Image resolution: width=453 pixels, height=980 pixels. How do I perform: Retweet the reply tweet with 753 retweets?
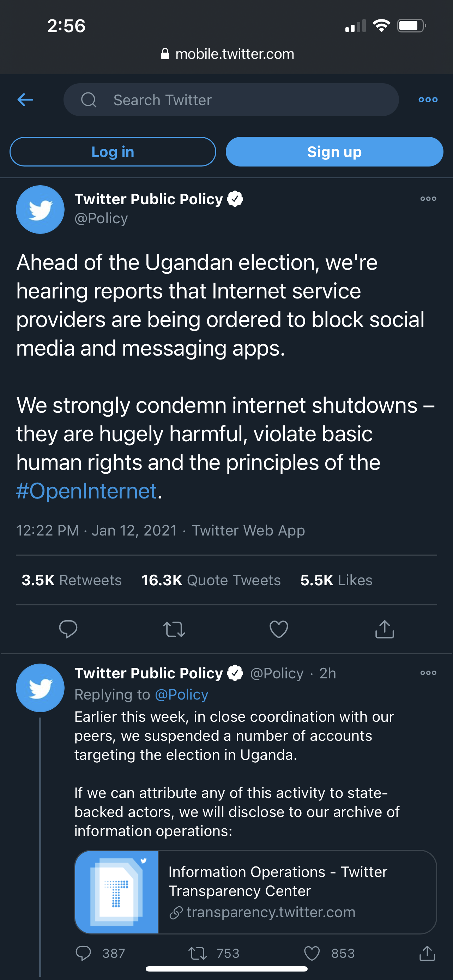198,953
